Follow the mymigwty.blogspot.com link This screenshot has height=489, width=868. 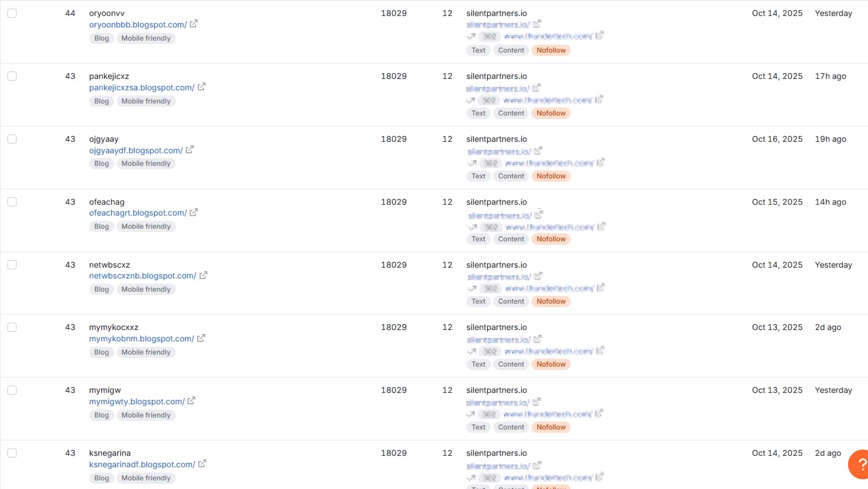[136, 401]
